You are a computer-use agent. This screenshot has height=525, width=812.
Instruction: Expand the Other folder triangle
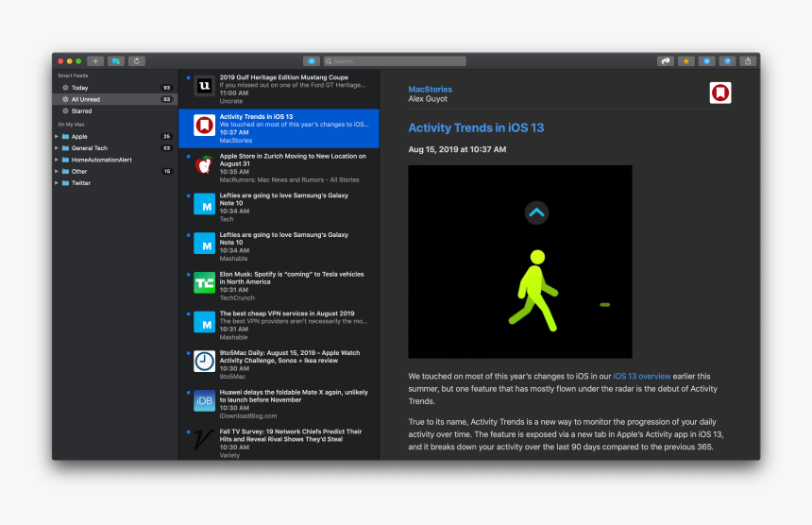[x=57, y=171]
